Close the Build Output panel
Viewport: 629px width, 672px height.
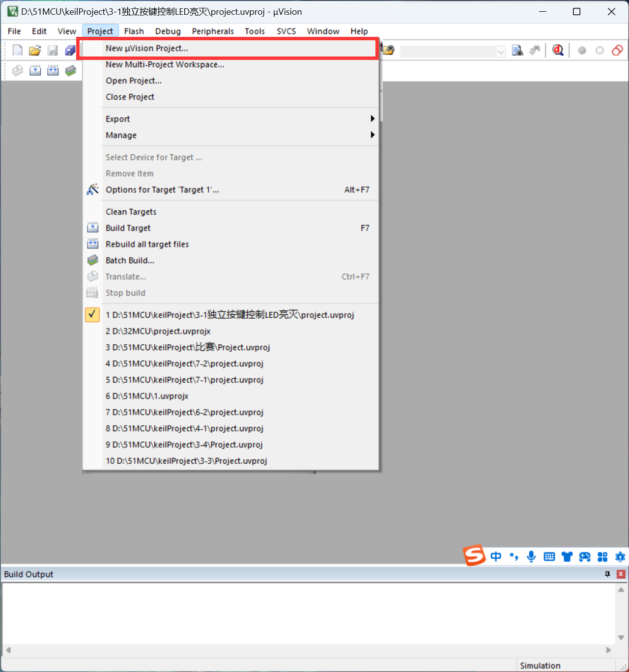621,574
